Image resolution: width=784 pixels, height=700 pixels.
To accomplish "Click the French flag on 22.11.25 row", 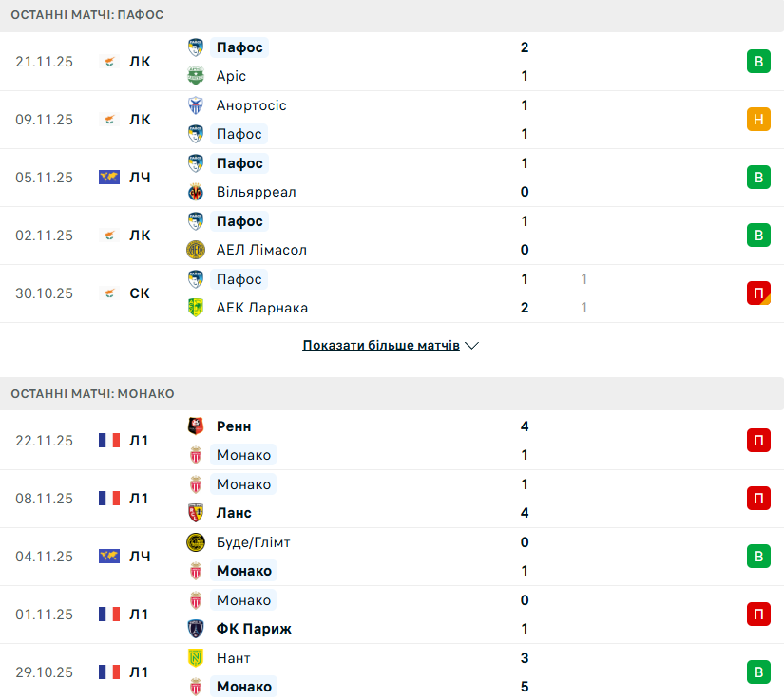I will (109, 441).
